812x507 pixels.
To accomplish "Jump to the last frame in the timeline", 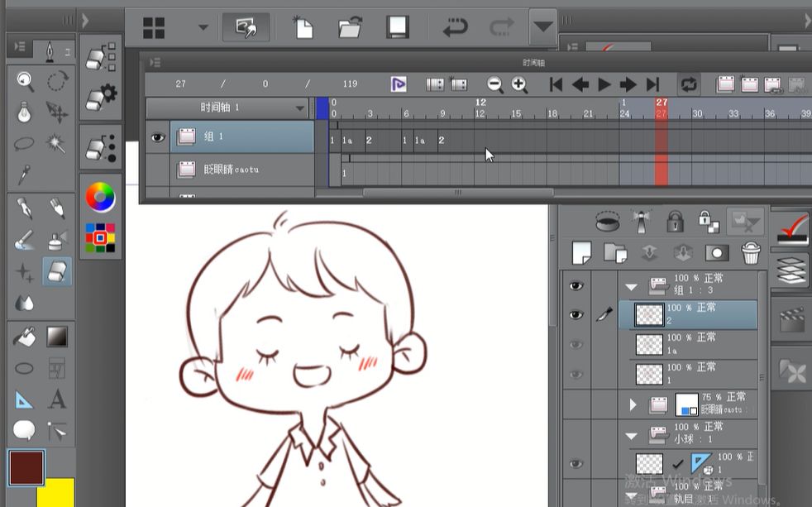I will tap(654, 84).
